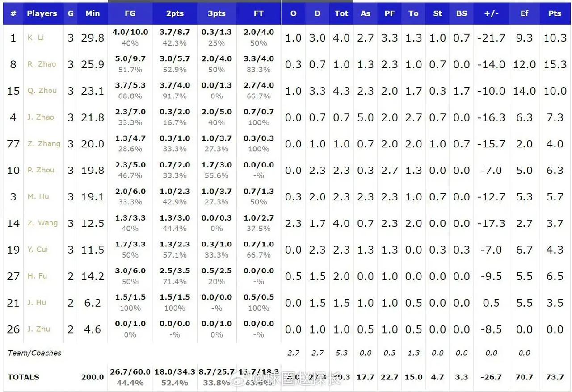
Task: Sort by the O rebounds header
Action: (x=293, y=13)
